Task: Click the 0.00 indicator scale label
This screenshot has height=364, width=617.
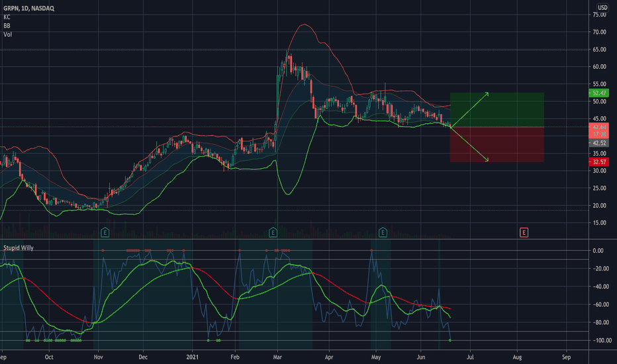Action: [598, 251]
